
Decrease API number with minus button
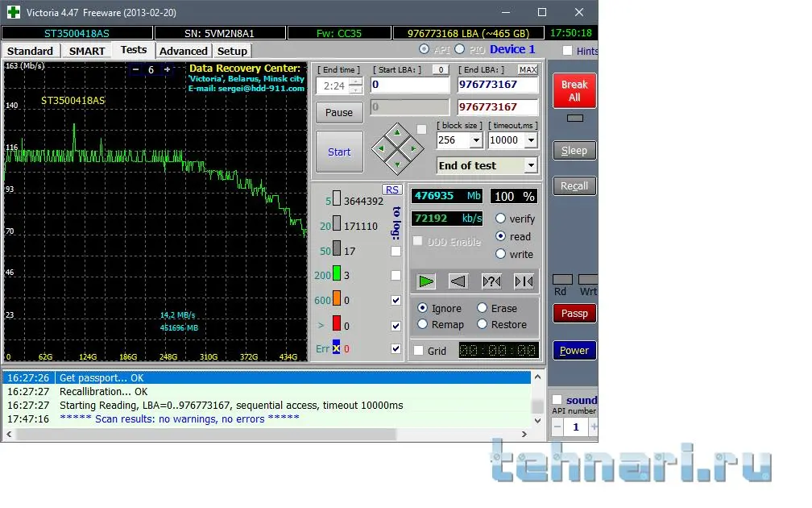point(557,427)
